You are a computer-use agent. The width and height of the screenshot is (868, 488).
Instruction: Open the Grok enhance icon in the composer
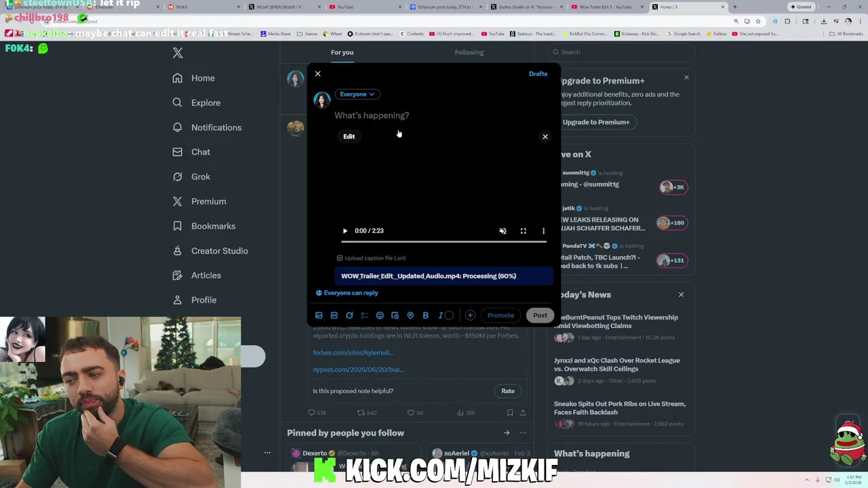click(x=349, y=315)
